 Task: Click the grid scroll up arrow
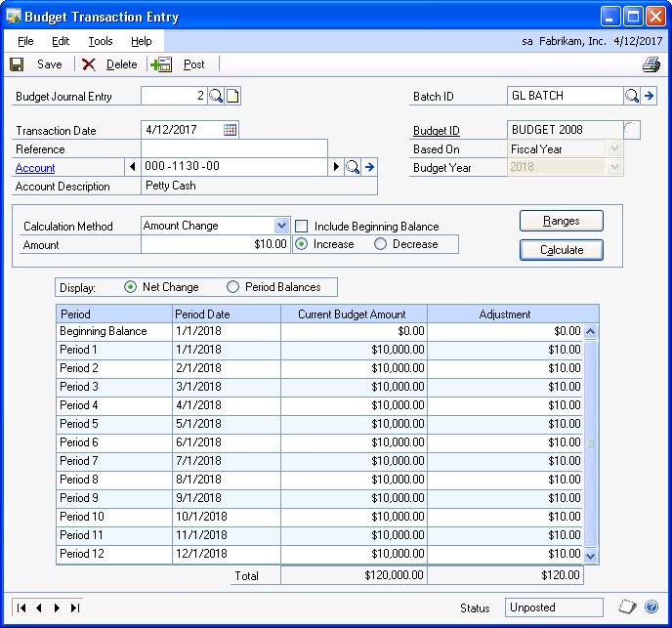[591, 331]
